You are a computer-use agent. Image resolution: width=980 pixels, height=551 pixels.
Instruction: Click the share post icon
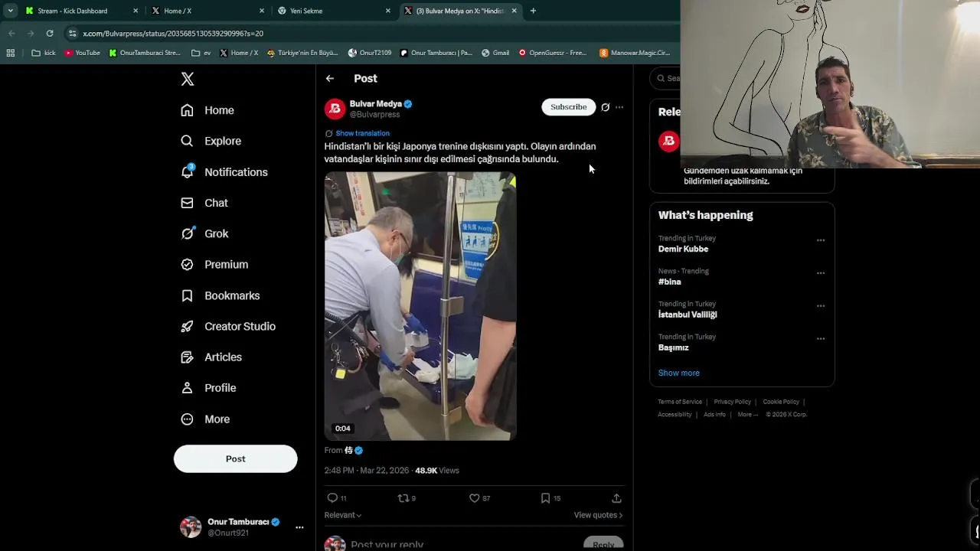point(616,498)
